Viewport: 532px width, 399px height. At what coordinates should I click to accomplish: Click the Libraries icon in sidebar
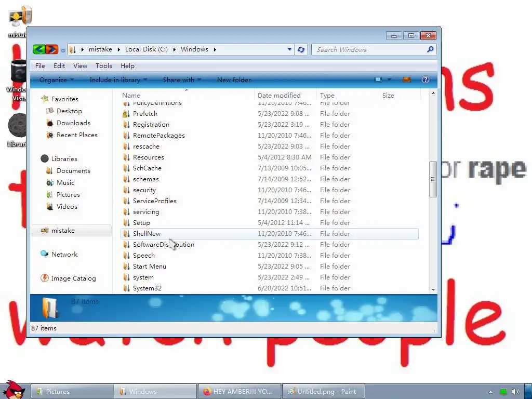point(45,158)
